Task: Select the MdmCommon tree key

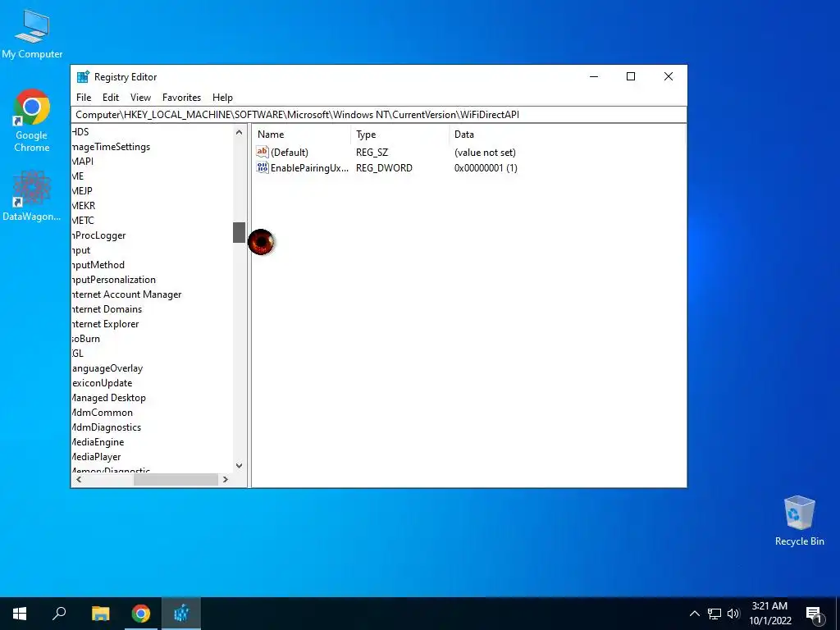Action: pos(103,413)
